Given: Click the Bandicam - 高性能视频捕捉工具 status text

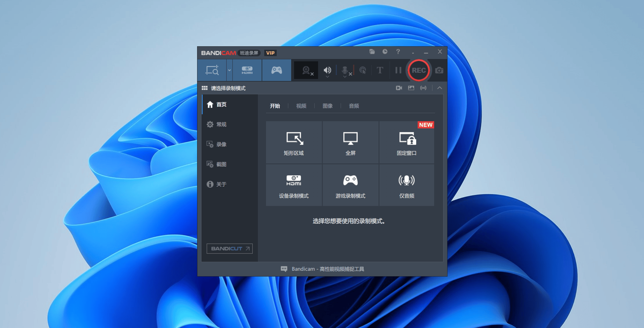Looking at the screenshot, I should pos(328,269).
